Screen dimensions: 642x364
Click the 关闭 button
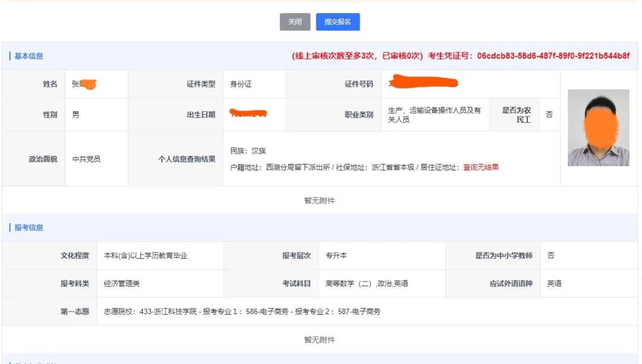click(295, 22)
